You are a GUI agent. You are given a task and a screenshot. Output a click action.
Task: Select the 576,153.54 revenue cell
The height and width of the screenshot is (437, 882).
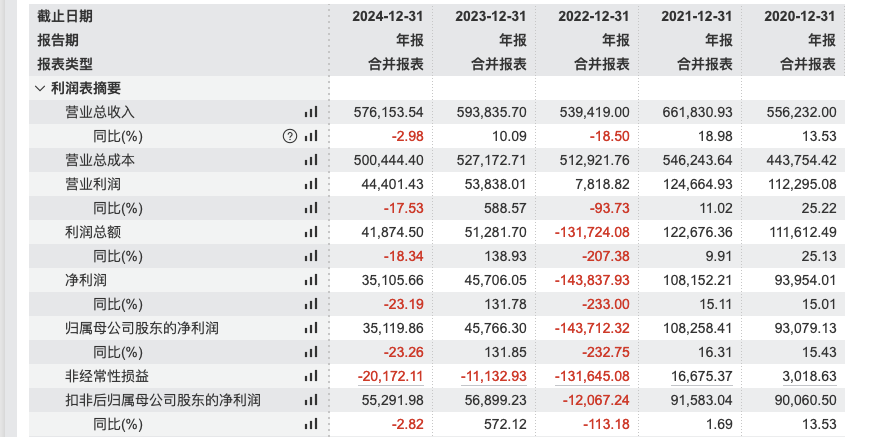pos(389,112)
